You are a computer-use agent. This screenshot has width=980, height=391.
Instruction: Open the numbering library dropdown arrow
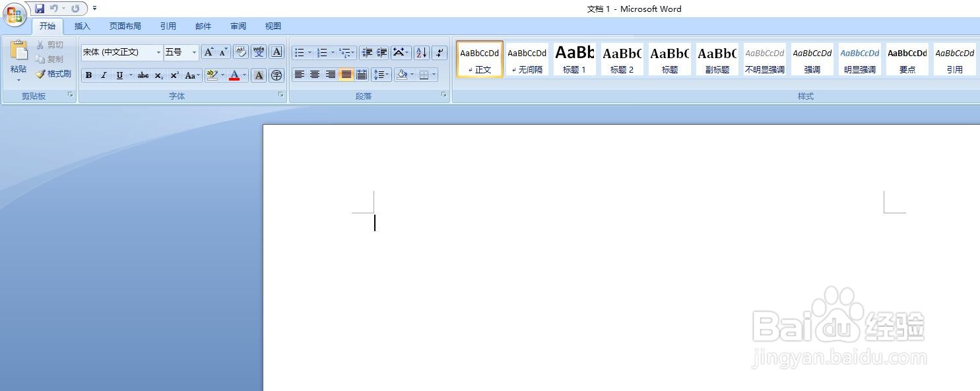tap(333, 52)
